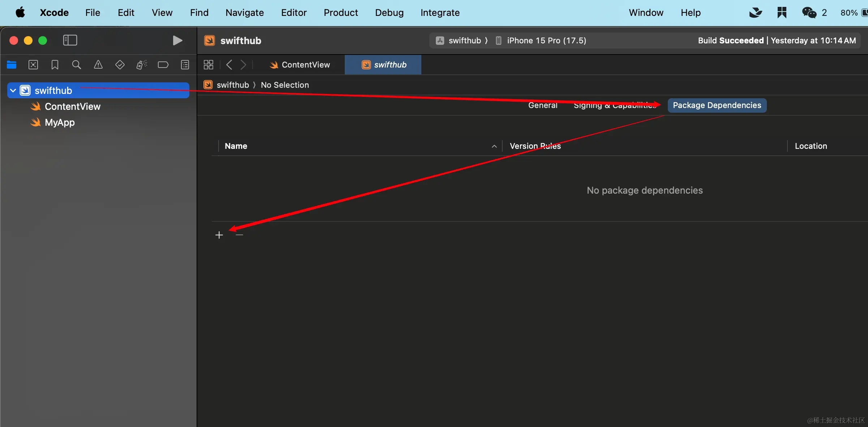
Task: Open the Breakpoint navigator
Action: [x=163, y=65]
